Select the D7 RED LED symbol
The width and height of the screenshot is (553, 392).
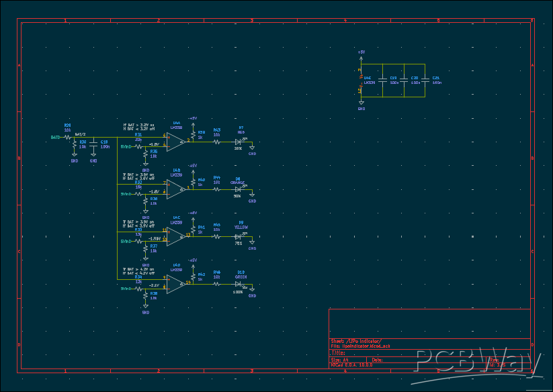[x=238, y=142]
